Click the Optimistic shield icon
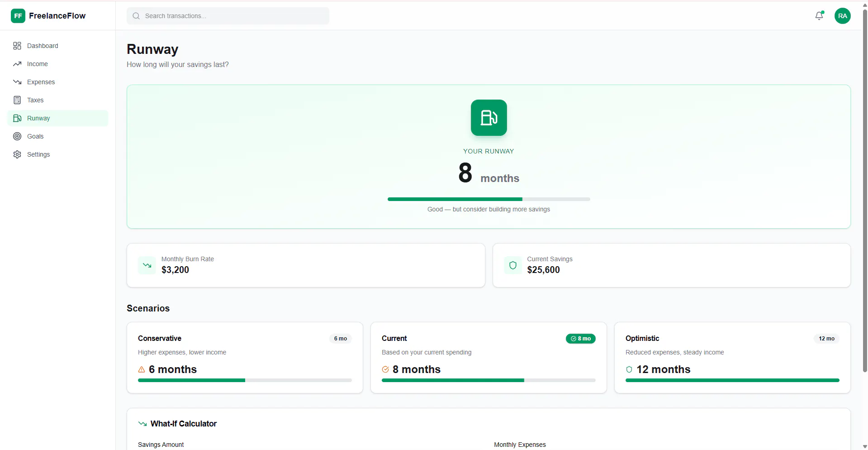This screenshot has width=868, height=450. pos(629,369)
